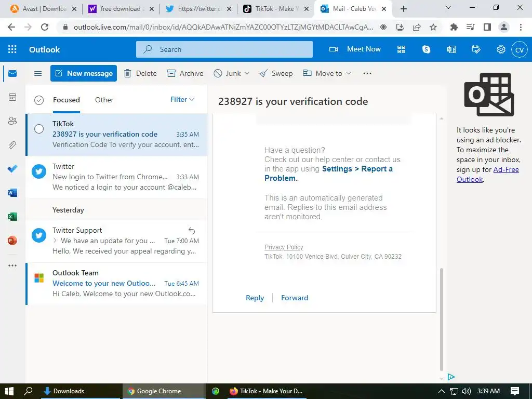
Task: Click Reply below the email
Action: click(x=255, y=298)
